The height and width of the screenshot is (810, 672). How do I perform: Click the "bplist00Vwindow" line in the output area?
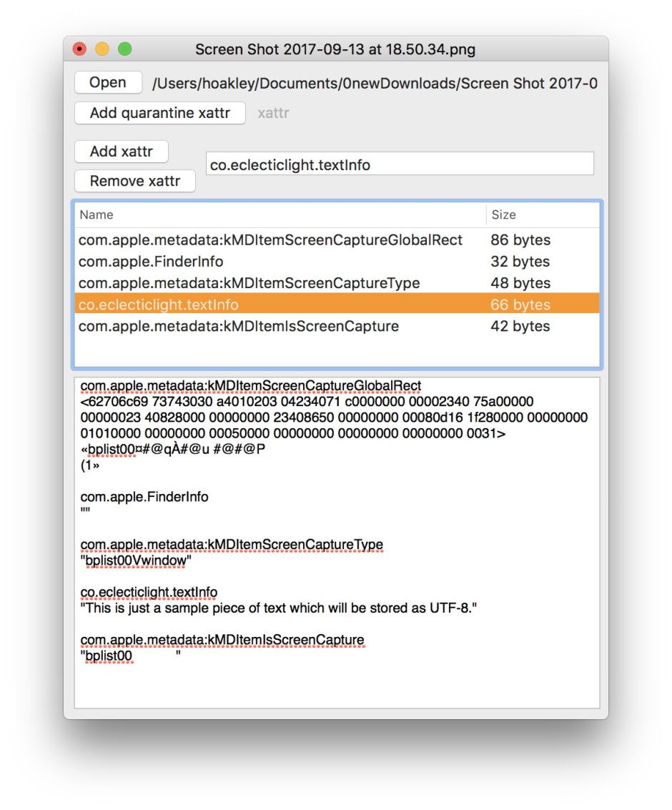pyautogui.click(x=136, y=561)
